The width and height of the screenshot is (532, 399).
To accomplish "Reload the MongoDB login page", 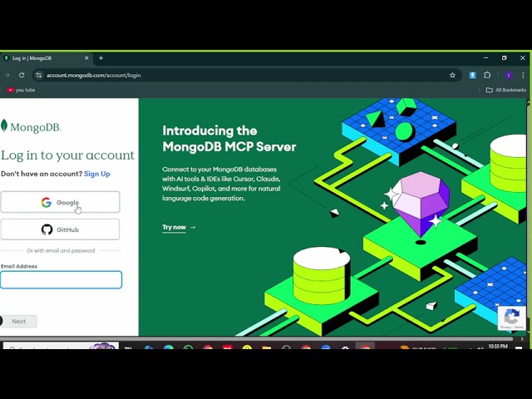I will (x=22, y=75).
